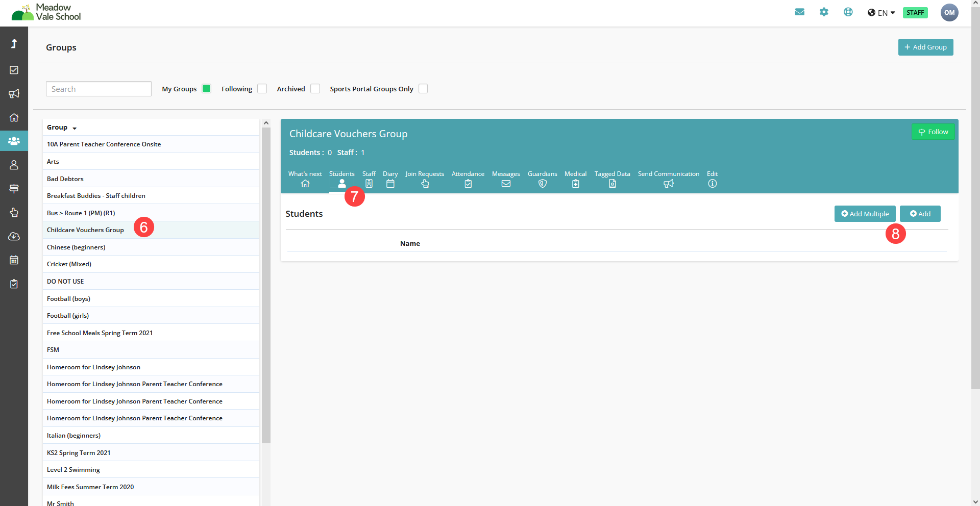Click the group list scrollbar
This screenshot has width=980, height=506.
(x=266, y=286)
